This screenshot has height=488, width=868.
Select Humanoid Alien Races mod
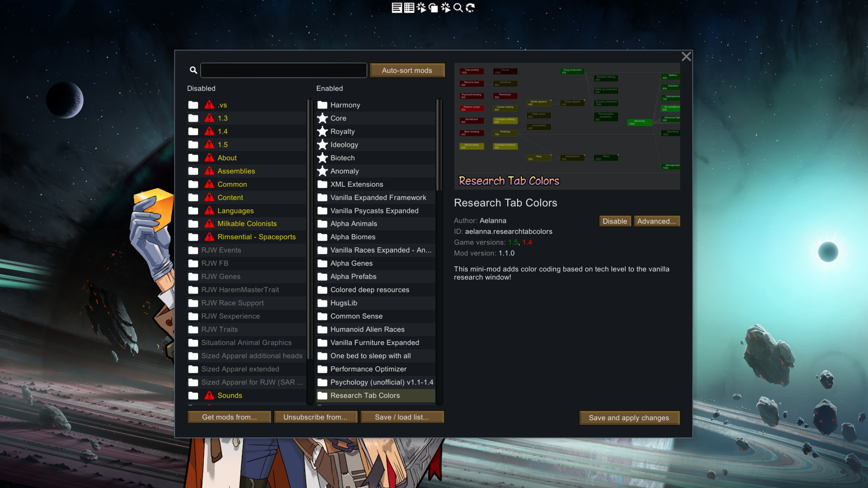376,329
